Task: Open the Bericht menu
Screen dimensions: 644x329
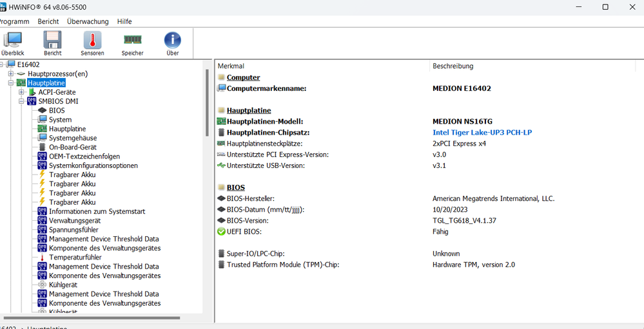Action: [x=48, y=21]
